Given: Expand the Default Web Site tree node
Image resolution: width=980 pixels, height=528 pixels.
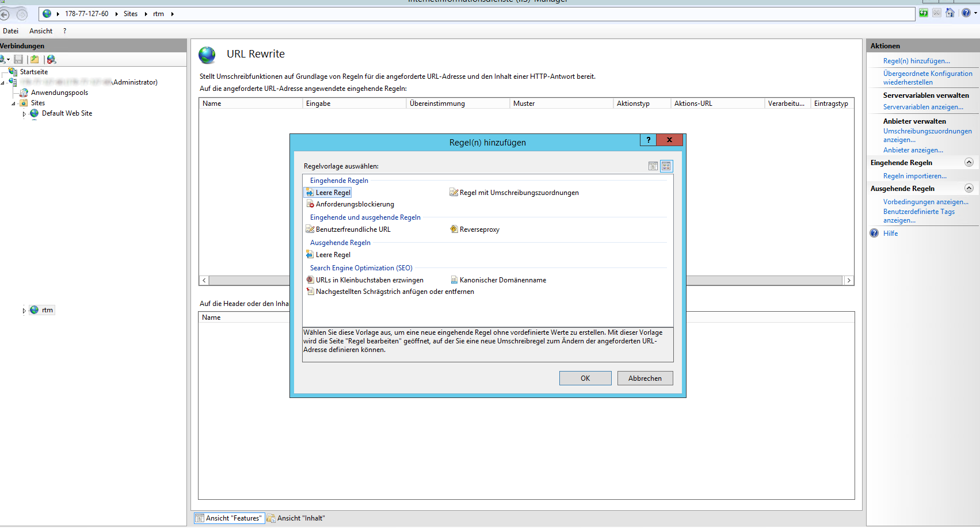Looking at the screenshot, I should 24,114.
